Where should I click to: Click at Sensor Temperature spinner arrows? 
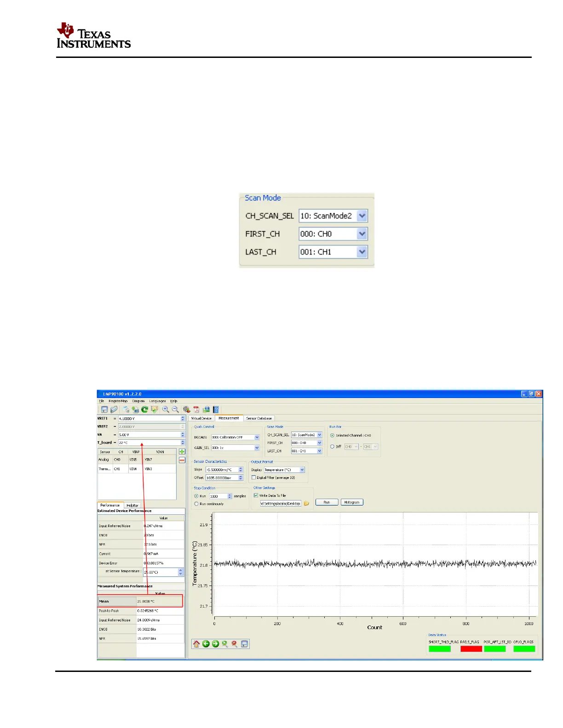pos(180,572)
